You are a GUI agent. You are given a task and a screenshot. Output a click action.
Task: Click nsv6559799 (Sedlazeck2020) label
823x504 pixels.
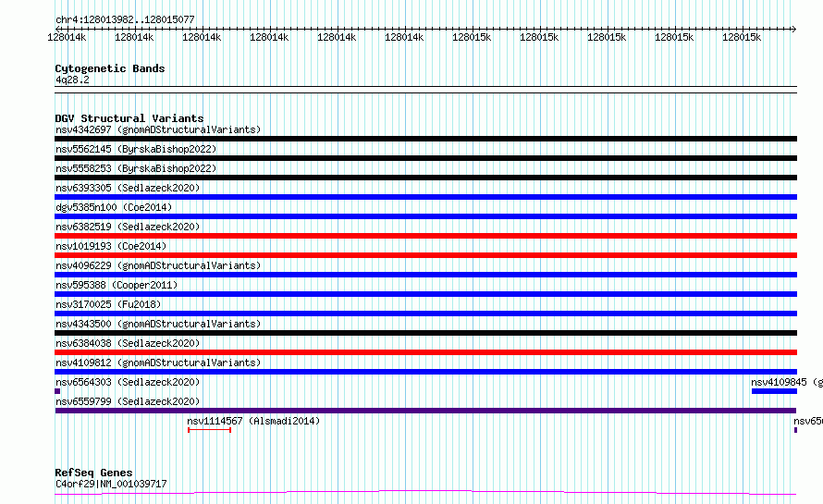128,401
